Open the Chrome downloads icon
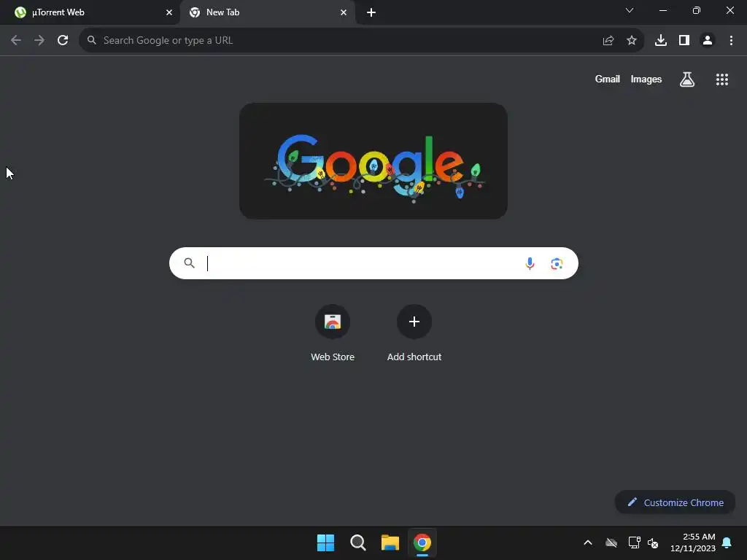The image size is (747, 560). click(x=661, y=41)
